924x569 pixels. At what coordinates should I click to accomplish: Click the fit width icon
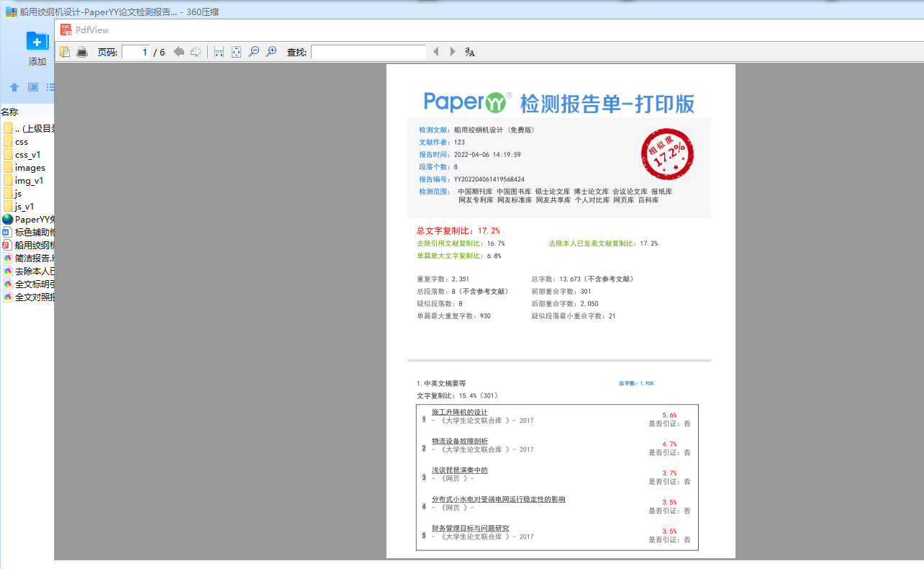coord(219,52)
